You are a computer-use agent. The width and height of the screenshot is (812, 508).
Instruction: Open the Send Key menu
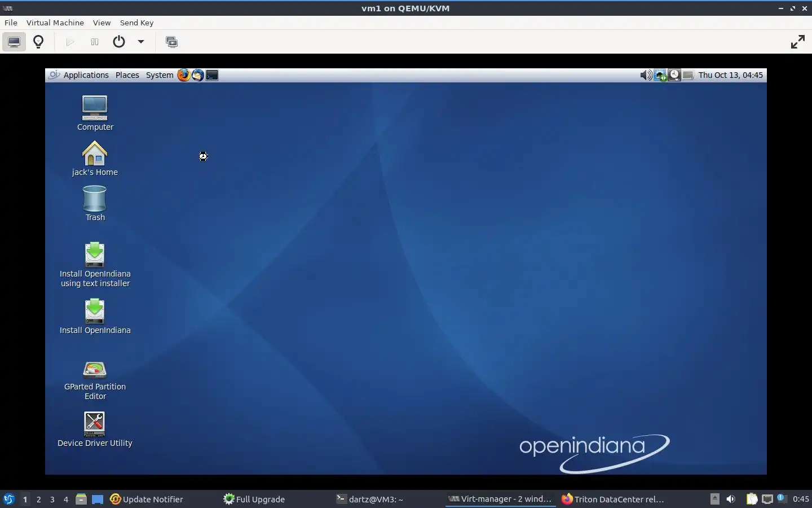point(136,23)
